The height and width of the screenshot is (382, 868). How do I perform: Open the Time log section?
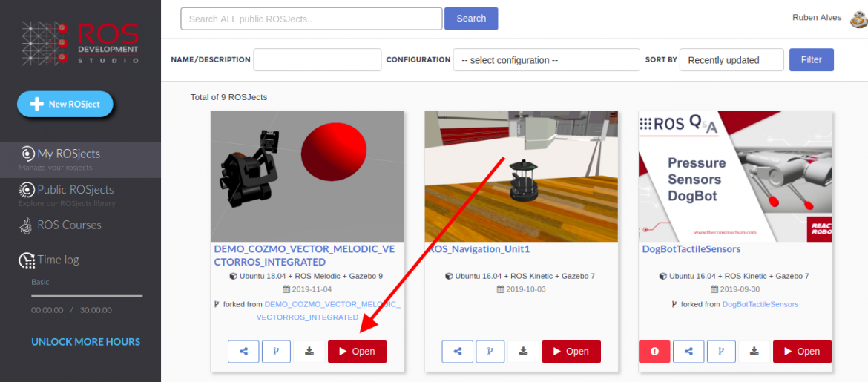[49, 260]
